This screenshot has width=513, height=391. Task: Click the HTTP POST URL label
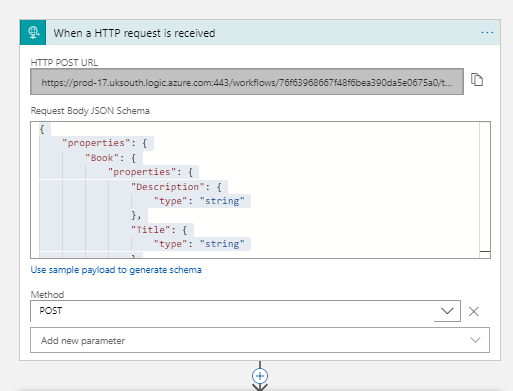[x=64, y=63]
